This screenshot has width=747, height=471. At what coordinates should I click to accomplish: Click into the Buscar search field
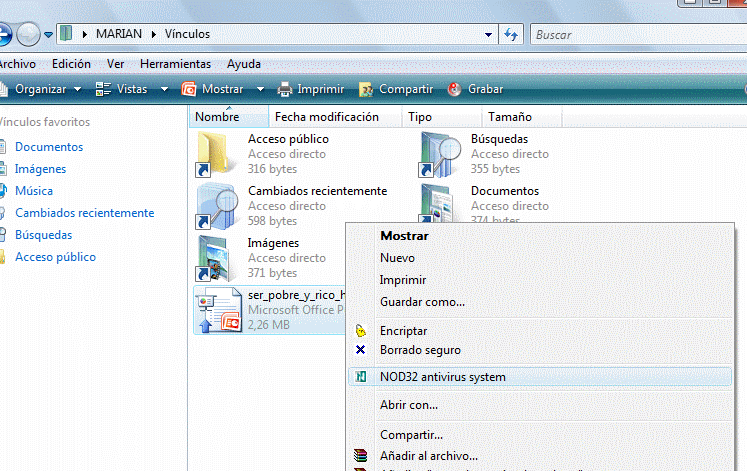point(638,34)
